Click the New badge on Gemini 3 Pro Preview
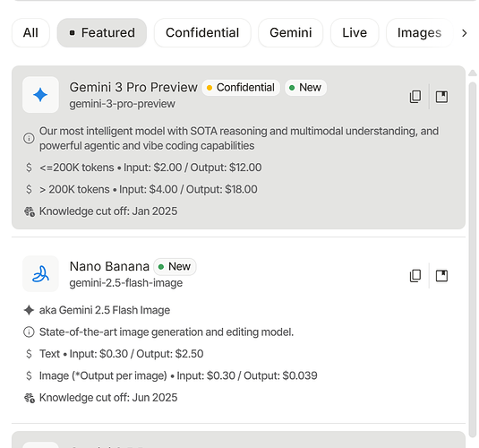 coord(306,88)
